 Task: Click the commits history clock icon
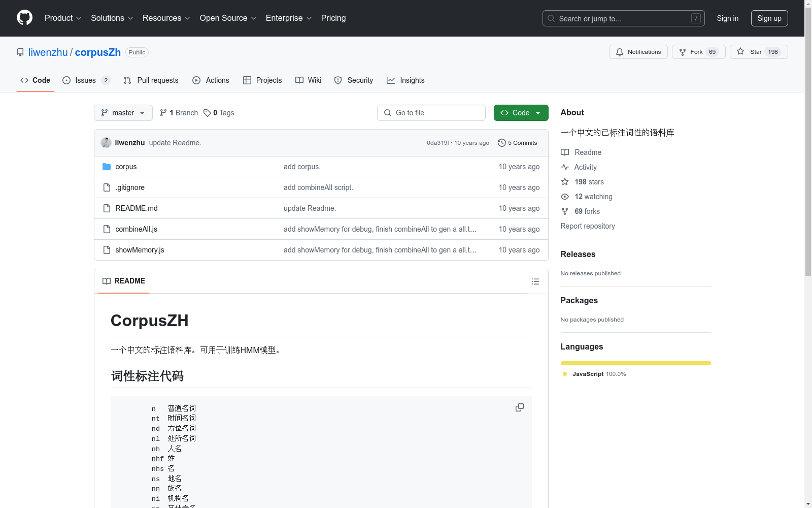tap(502, 143)
